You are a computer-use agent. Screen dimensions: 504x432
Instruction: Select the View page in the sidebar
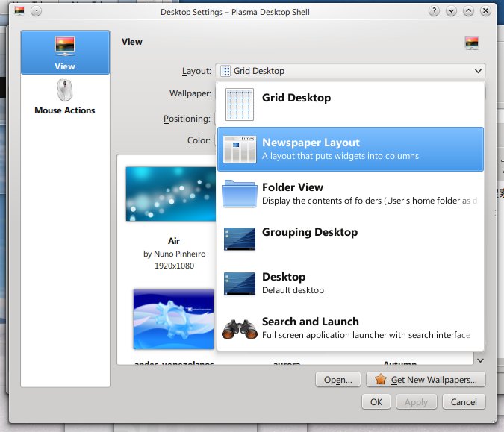65,52
